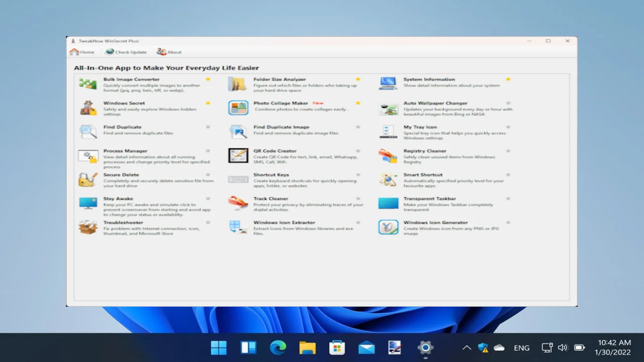Screen dimensions: 644x362
Task: Open Microsoft Store from the taskbar
Action: 337,347
